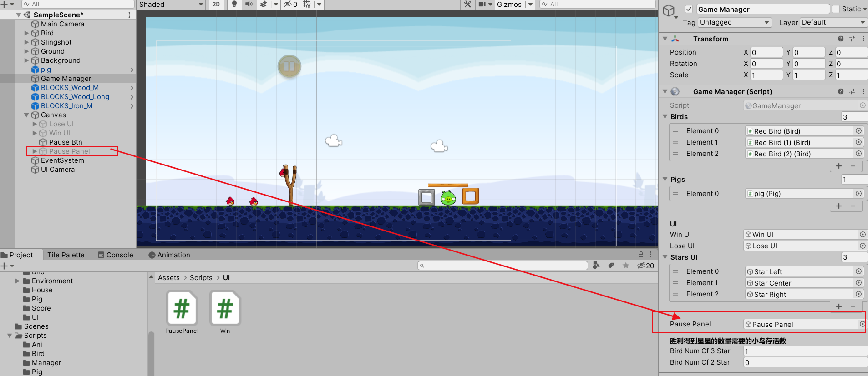Expand the Ground object in Hierarchy
The height and width of the screenshot is (376, 868).
coord(26,51)
